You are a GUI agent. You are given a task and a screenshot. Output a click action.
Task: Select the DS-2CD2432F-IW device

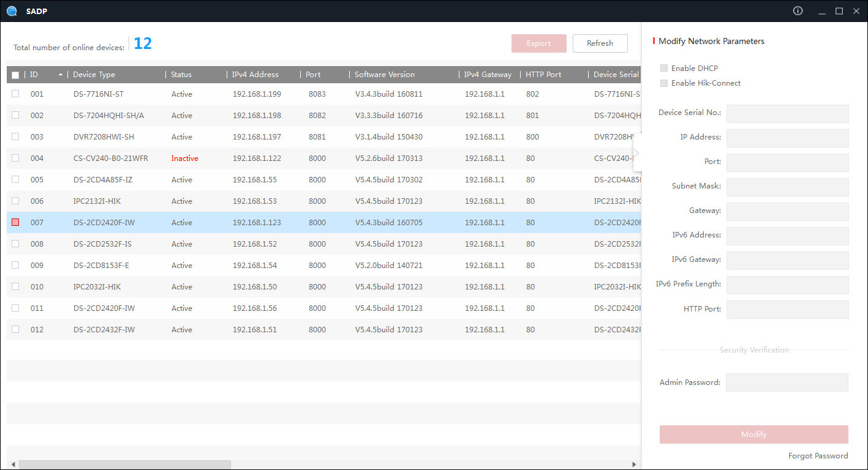pyautogui.click(x=104, y=330)
